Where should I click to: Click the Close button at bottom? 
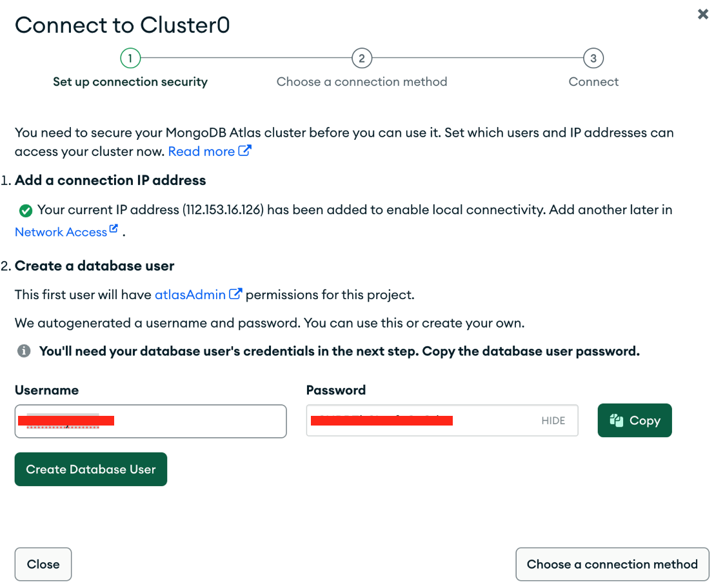click(x=43, y=564)
